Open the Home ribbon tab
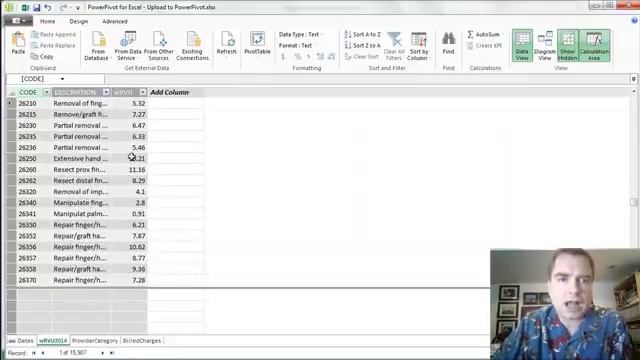Screen dimensions: 640x360 point(47,21)
